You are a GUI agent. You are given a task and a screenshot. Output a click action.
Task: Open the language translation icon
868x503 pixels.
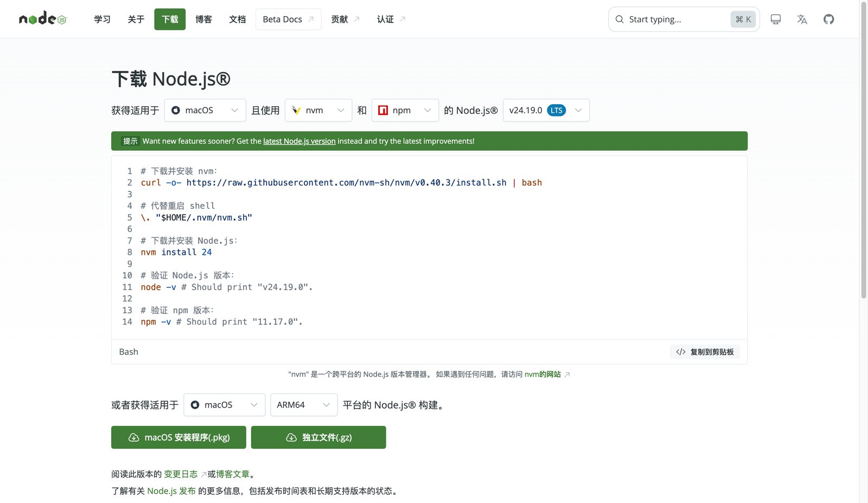click(x=802, y=20)
